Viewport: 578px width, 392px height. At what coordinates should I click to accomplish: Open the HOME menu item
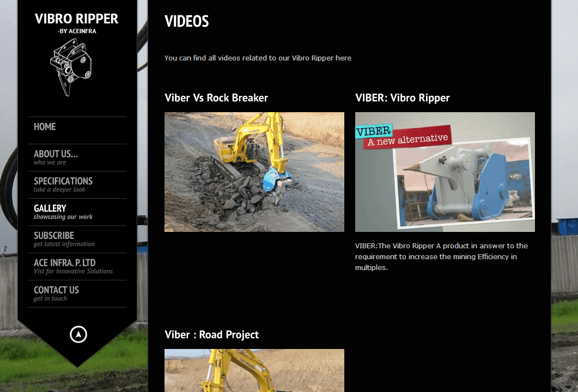click(45, 127)
